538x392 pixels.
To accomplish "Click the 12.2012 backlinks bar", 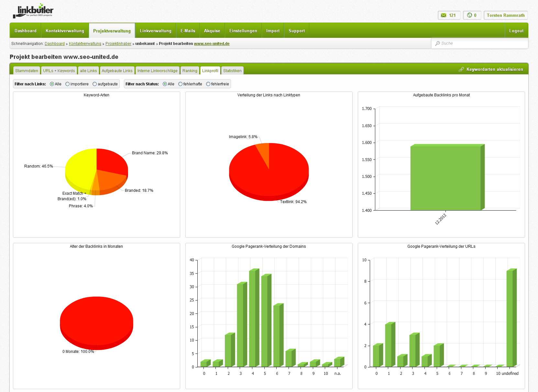I will point(447,177).
